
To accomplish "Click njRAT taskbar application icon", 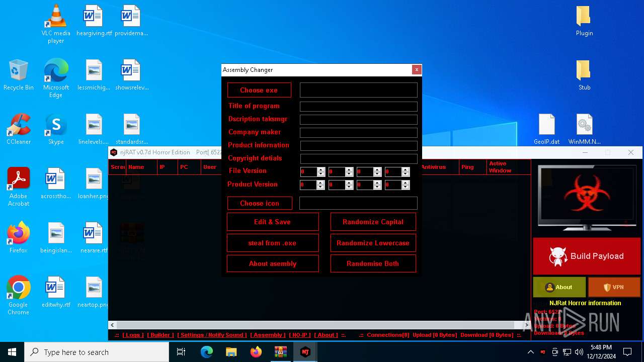I will (305, 352).
